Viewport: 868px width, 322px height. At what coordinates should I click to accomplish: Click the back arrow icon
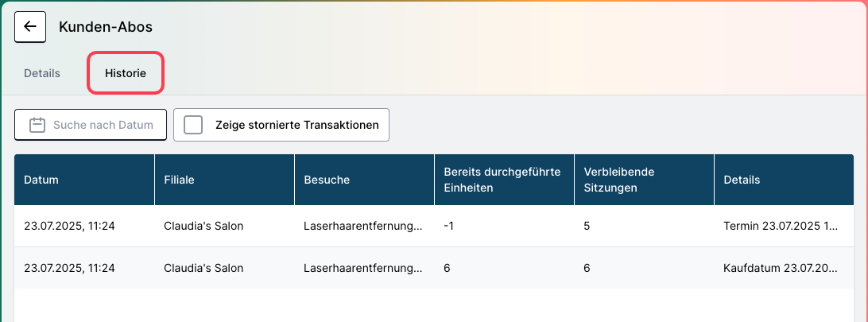30,26
